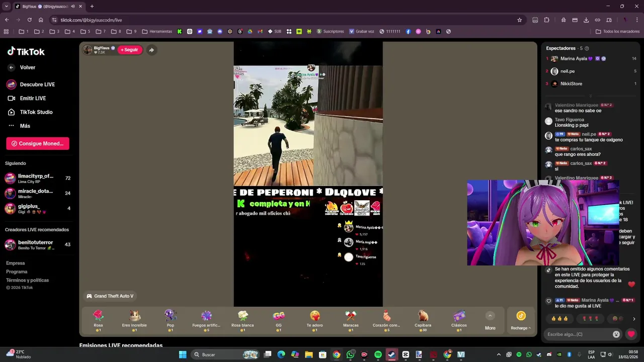Image resolution: width=644 pixels, height=362 pixels.
Task: Go to browser home page icon
Action: pyautogui.click(x=41, y=20)
